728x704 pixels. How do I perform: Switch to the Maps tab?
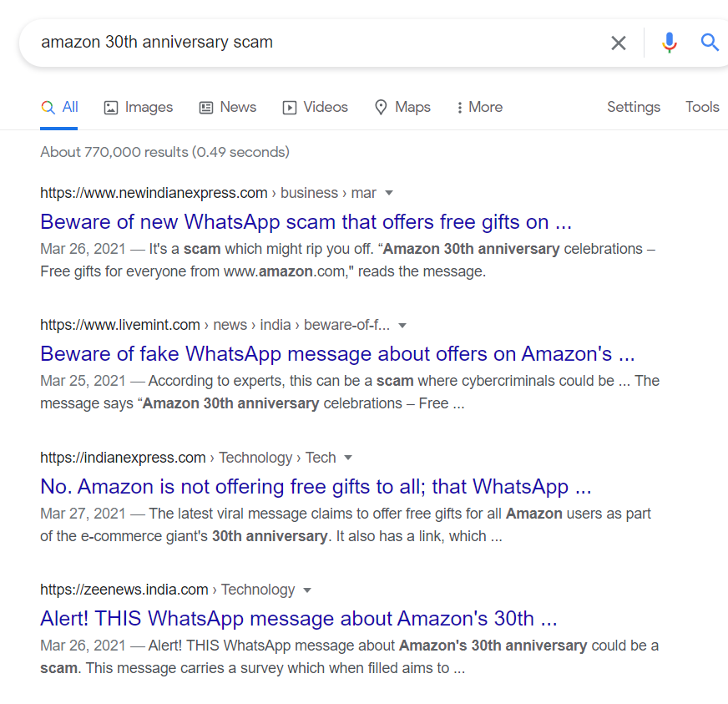pos(402,107)
